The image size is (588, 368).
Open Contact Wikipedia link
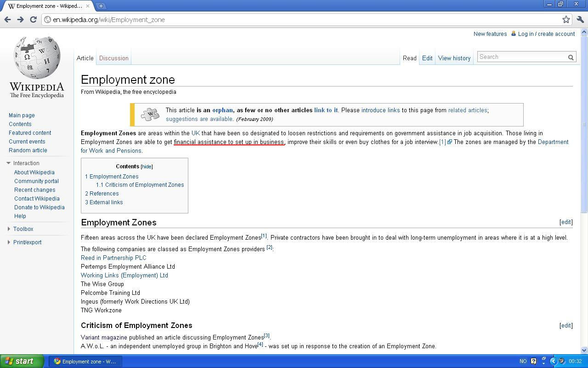[x=37, y=198]
